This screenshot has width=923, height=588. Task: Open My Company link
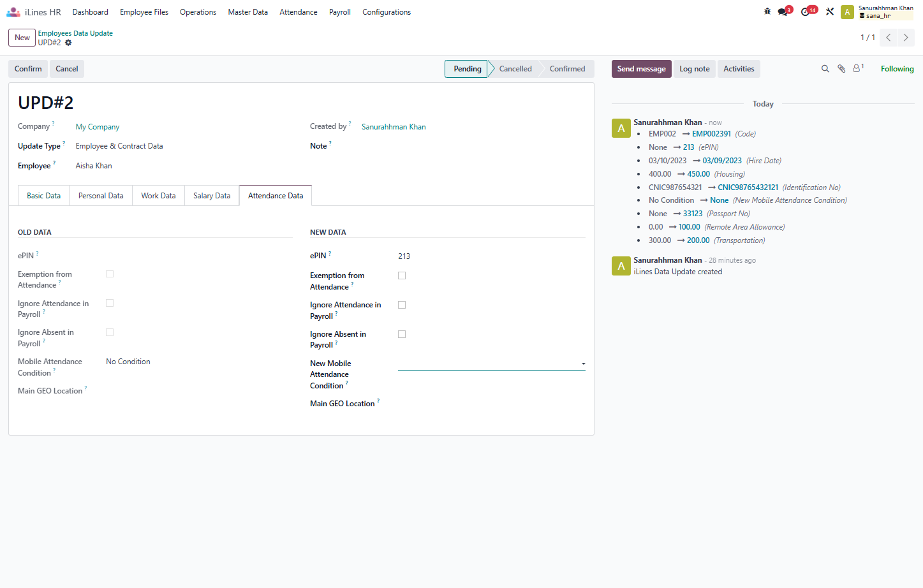coord(98,127)
